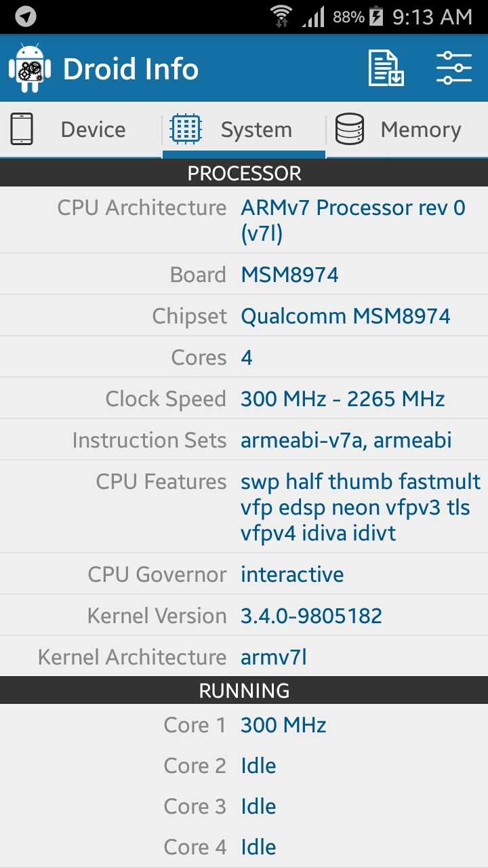Open the settings sliders icon
The image size is (488, 868).
453,68
